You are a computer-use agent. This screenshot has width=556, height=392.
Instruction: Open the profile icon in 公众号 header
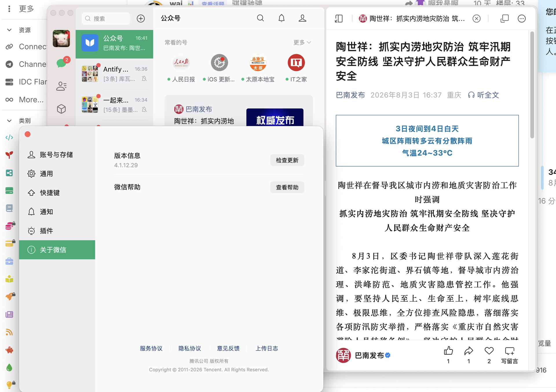pos(302,18)
